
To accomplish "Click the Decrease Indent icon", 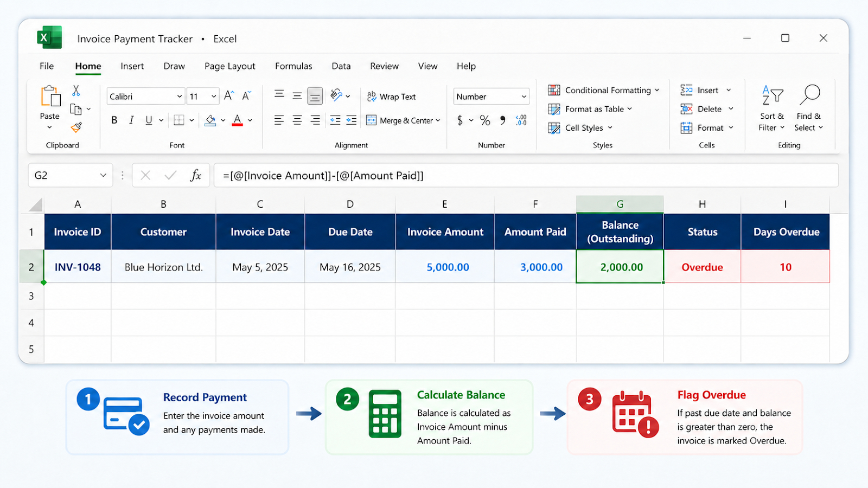I will (335, 120).
